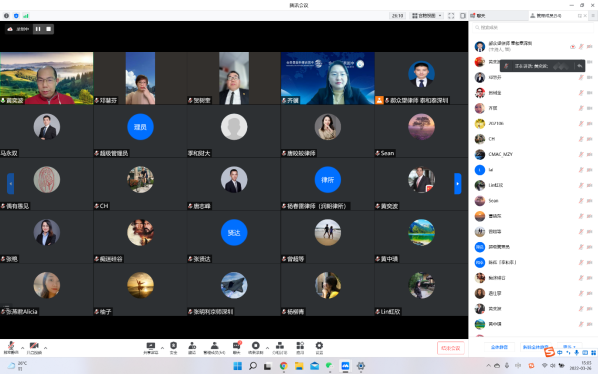The image size is (598, 374).
Task: Toggle mic for Sean in member list
Action: pyautogui.click(x=581, y=201)
